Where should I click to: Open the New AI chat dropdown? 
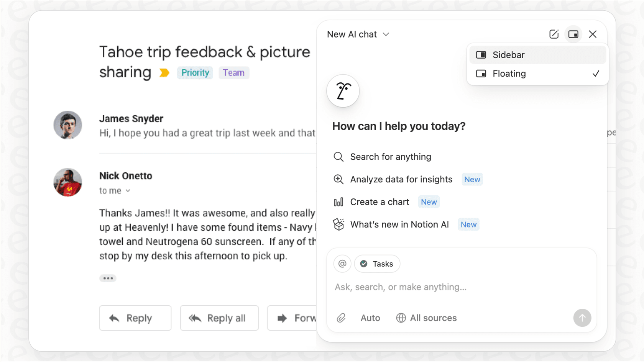[x=358, y=34]
